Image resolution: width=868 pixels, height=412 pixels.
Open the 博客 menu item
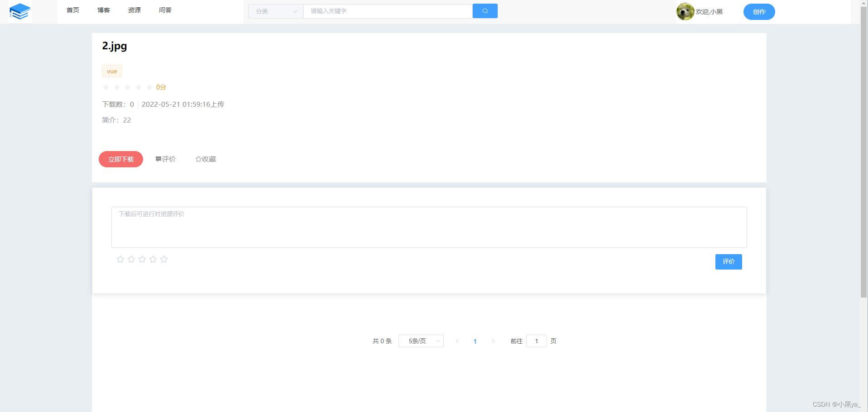point(104,10)
